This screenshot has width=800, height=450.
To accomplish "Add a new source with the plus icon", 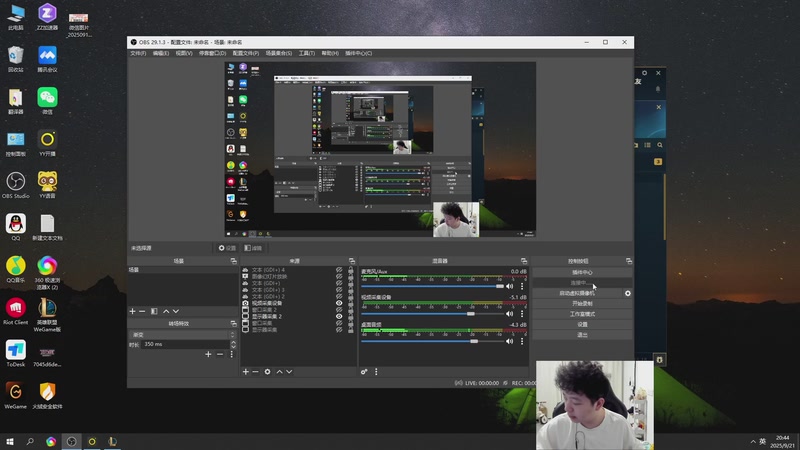I will [245, 372].
